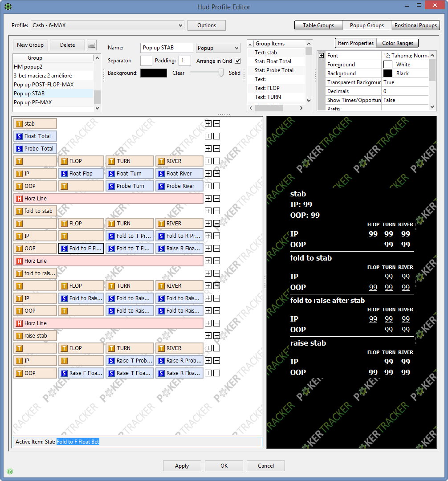Click the Active Item Stat field
448x481 pixels.
[137, 442]
